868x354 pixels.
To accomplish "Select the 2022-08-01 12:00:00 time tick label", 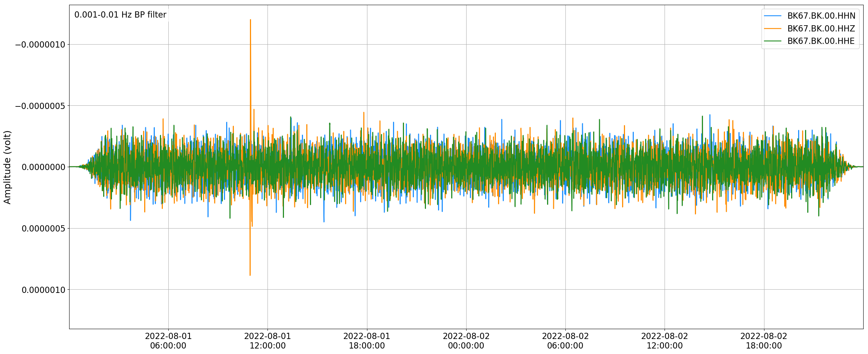I will (267, 341).
